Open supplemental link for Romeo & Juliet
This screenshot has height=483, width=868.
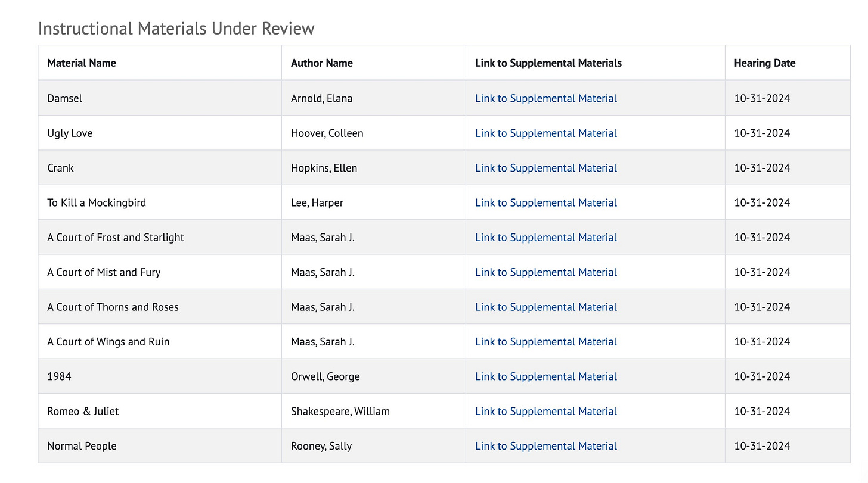point(545,411)
